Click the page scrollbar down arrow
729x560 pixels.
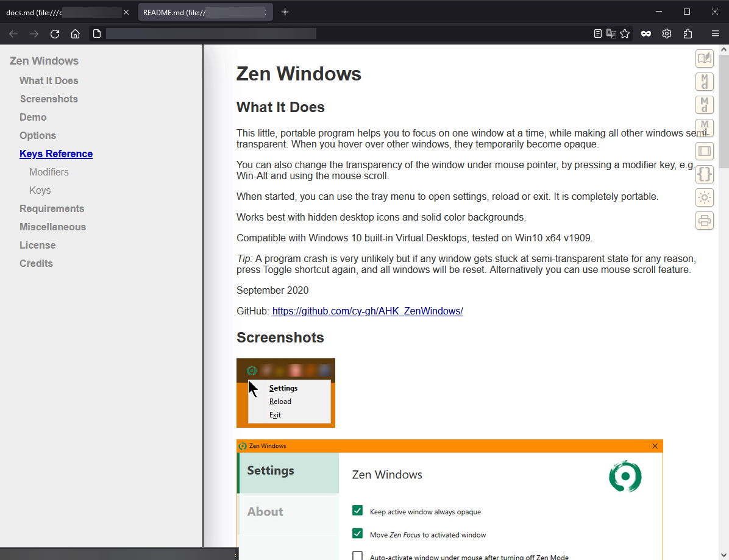(x=724, y=555)
